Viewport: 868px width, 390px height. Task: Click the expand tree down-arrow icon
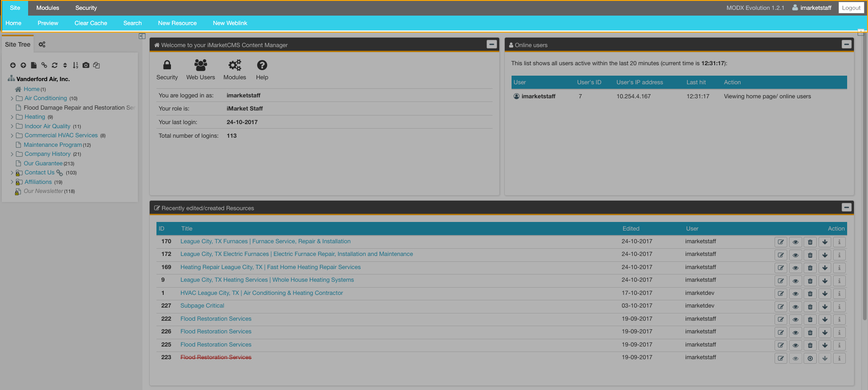[13, 65]
